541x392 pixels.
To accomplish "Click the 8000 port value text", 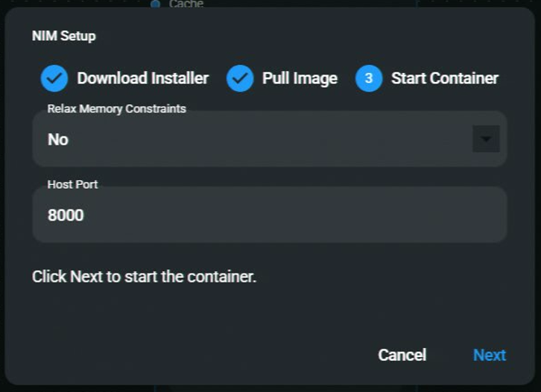I will point(66,215).
